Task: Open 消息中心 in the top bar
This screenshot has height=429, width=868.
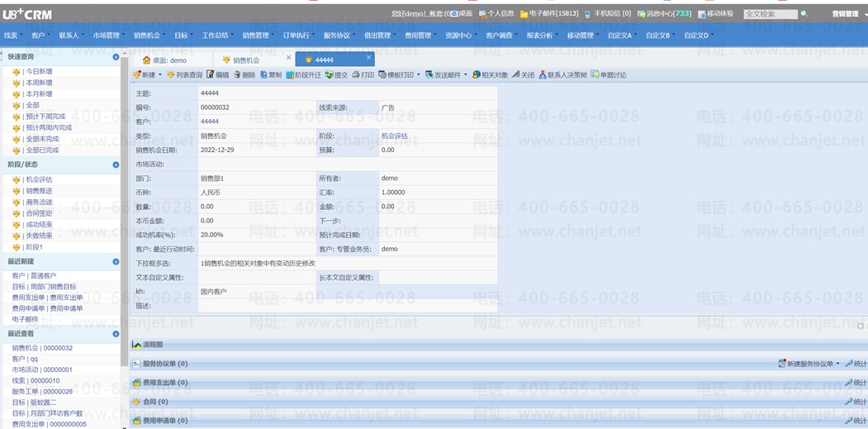Action: click(664, 14)
